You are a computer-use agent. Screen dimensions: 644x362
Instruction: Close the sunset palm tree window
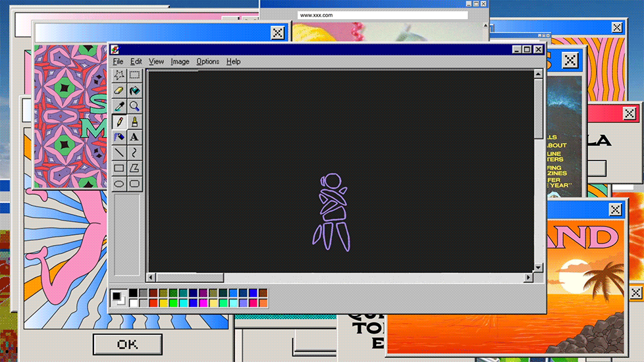pyautogui.click(x=615, y=210)
